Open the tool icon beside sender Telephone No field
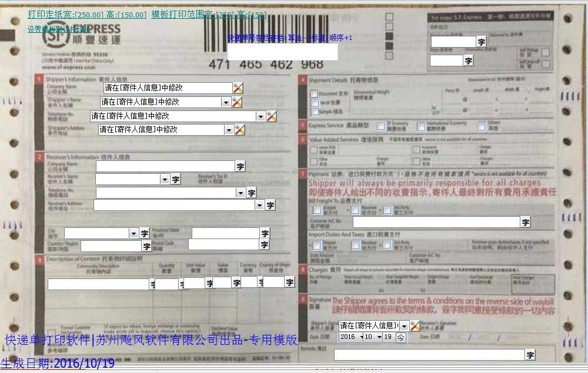The height and width of the screenshot is (373, 588). 272,116
